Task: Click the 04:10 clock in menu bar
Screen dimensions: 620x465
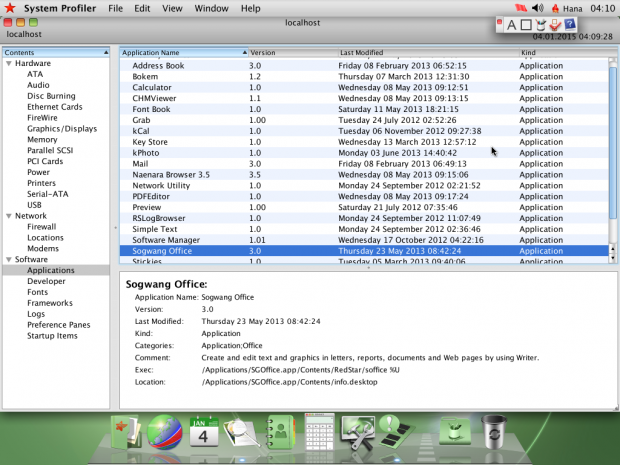Action: pyautogui.click(x=602, y=8)
